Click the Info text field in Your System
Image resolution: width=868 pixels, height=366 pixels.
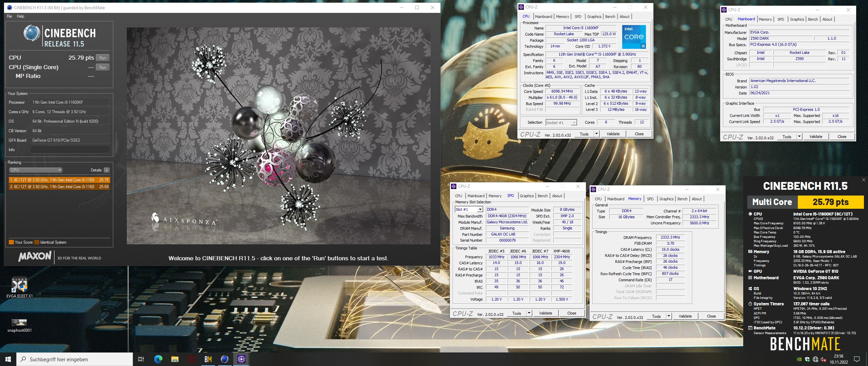70,150
